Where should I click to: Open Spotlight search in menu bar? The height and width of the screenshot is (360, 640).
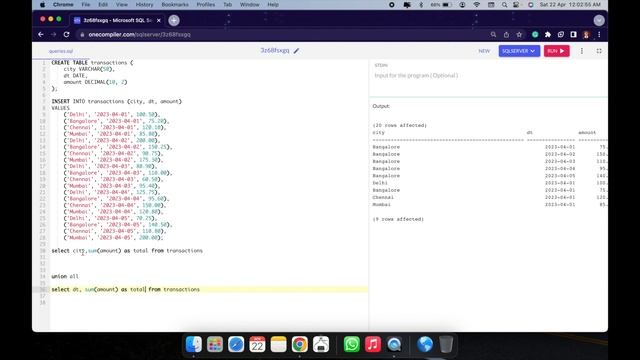click(x=504, y=4)
